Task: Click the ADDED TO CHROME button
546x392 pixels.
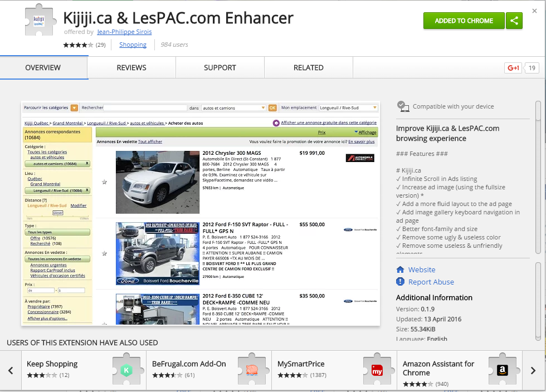Action: click(464, 21)
